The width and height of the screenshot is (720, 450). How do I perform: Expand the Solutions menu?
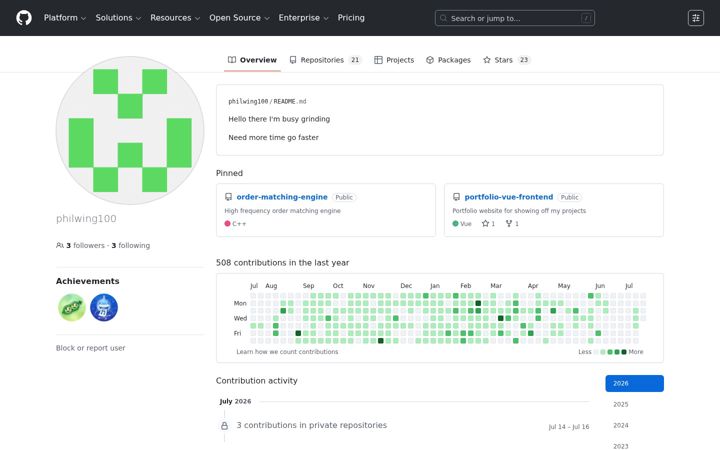118,18
